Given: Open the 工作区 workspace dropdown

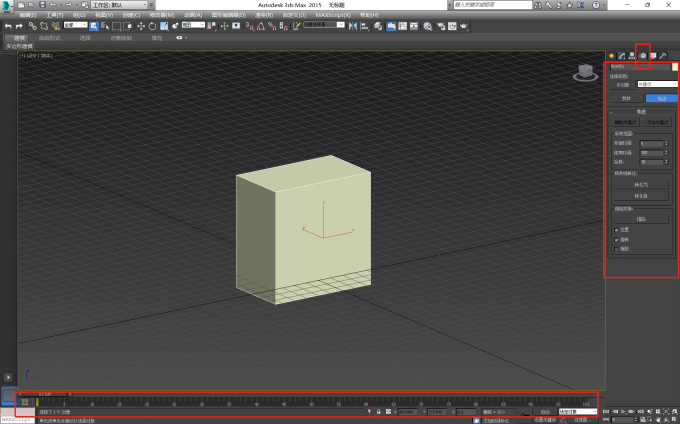Looking at the screenshot, I should point(119,5).
